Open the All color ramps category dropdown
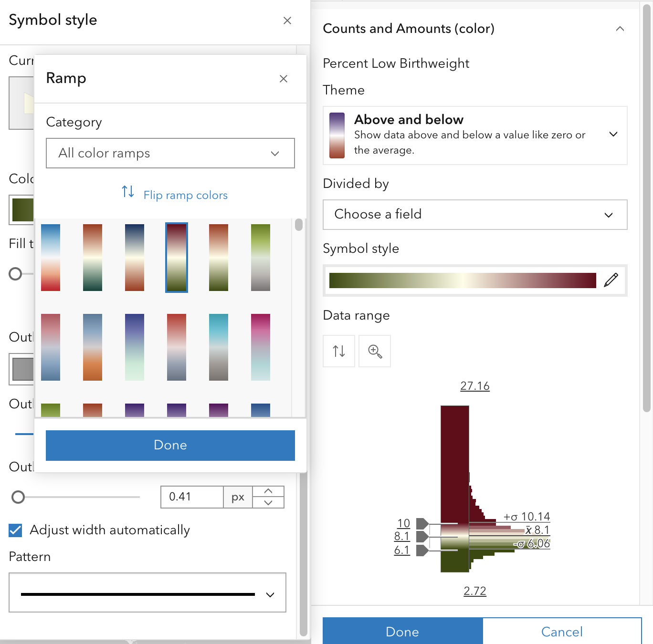 pos(170,153)
